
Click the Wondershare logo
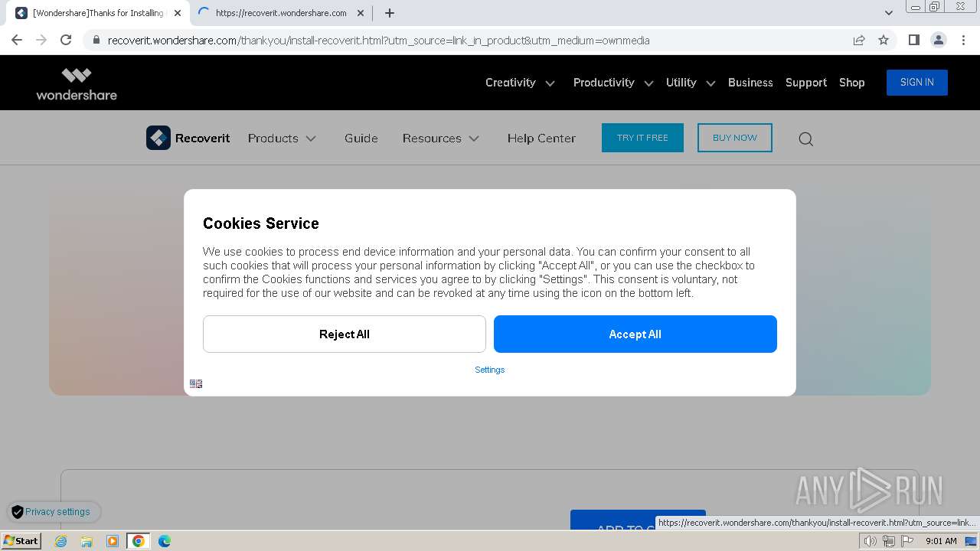coord(77,83)
